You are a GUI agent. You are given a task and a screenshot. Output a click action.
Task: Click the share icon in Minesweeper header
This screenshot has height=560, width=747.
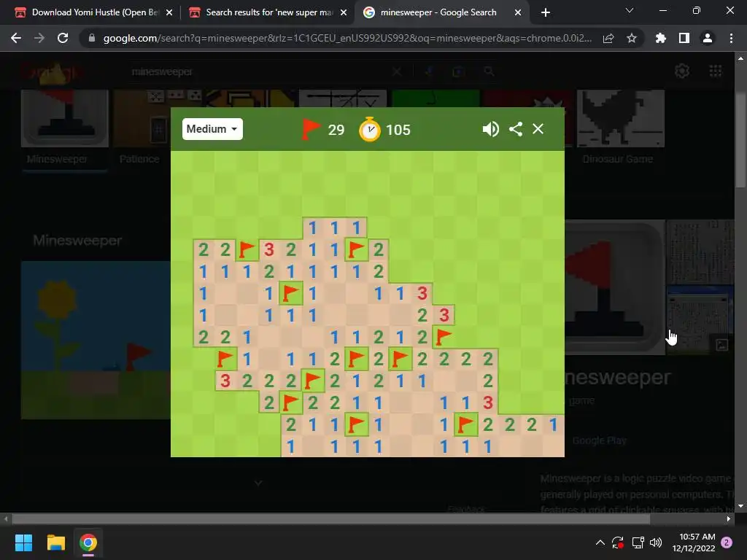click(x=516, y=129)
